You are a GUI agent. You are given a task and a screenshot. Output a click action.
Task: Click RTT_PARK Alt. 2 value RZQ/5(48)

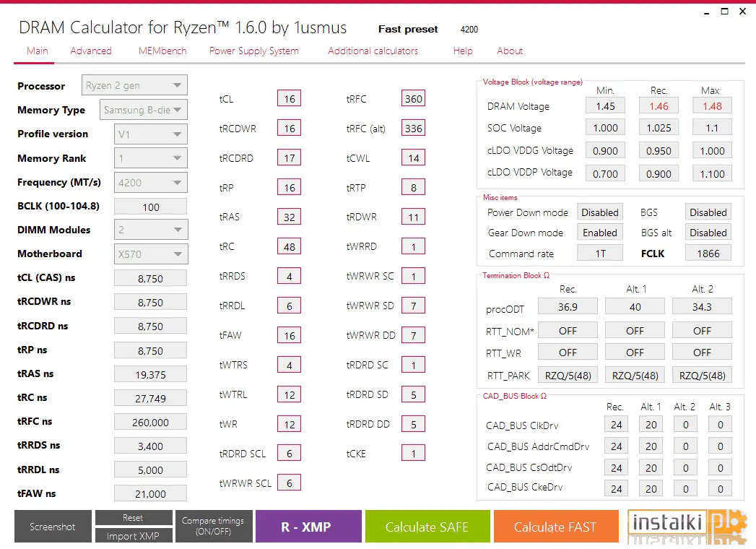point(702,376)
